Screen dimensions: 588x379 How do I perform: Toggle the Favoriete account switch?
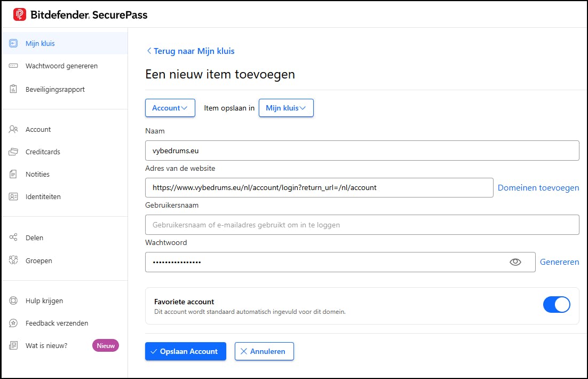coord(557,304)
